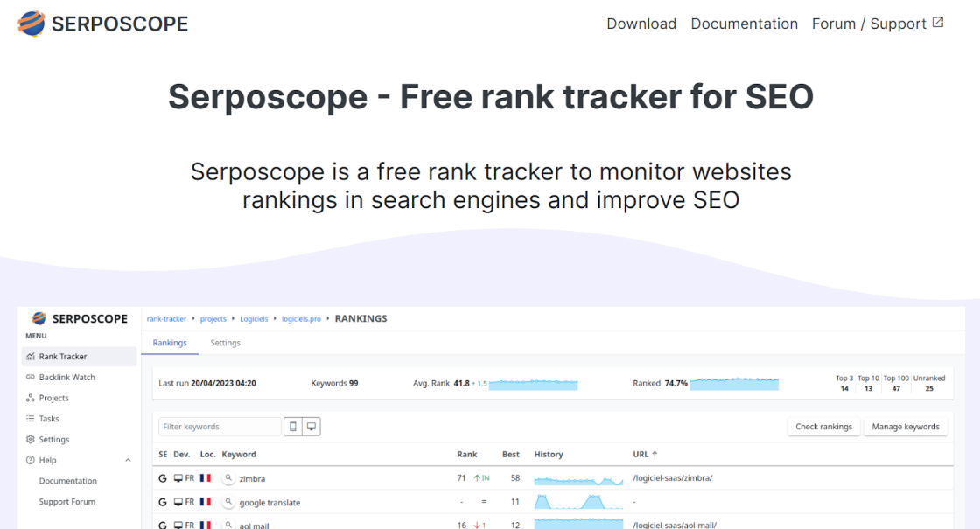Toggle the mobile device filter button
The height and width of the screenshot is (529, 980).
pyautogui.click(x=293, y=427)
